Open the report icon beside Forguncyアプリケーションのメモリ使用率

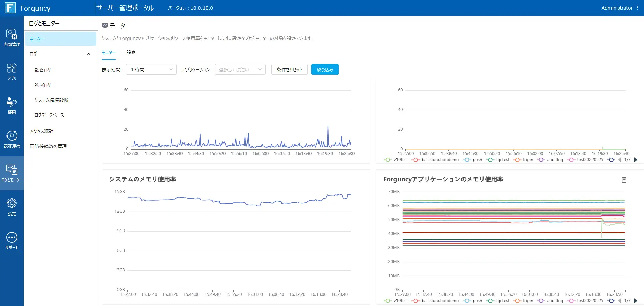tap(624, 180)
